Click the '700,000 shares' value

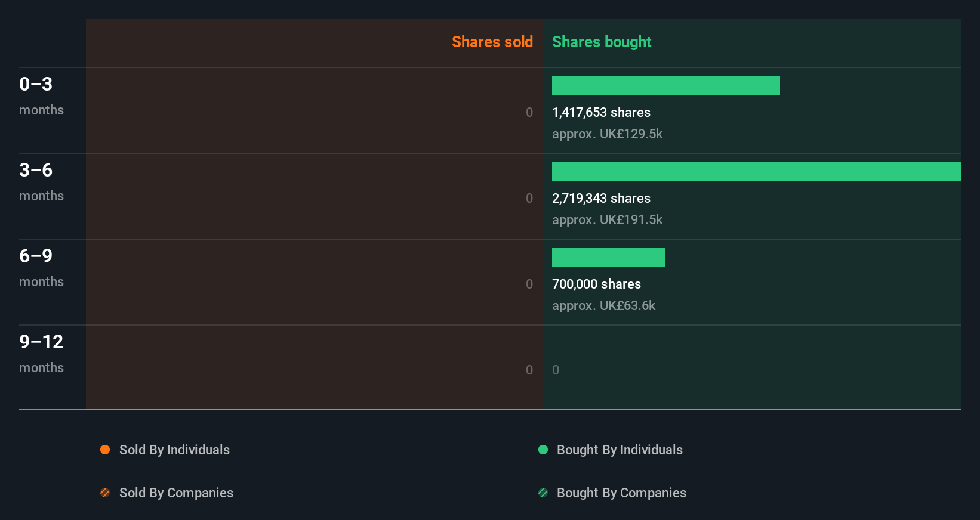tap(596, 284)
